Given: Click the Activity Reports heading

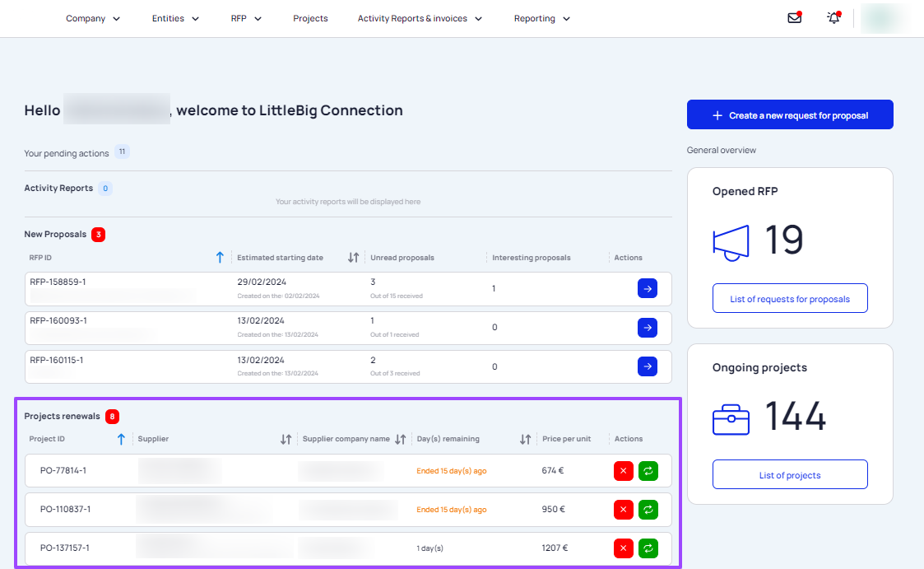Looking at the screenshot, I should coord(58,188).
